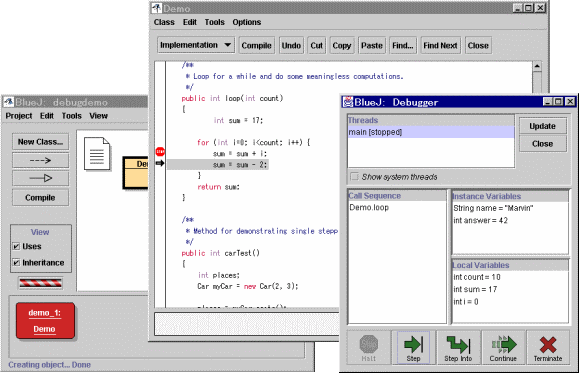Select String name = "Marvin" instance variable

510,208
